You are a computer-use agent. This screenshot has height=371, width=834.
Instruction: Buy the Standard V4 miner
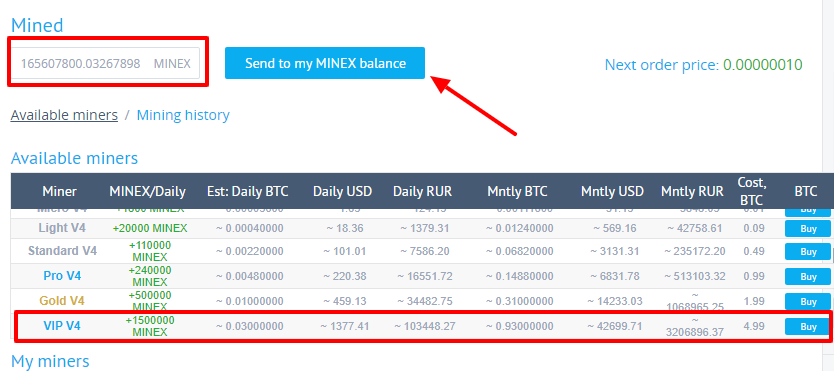coord(808,251)
